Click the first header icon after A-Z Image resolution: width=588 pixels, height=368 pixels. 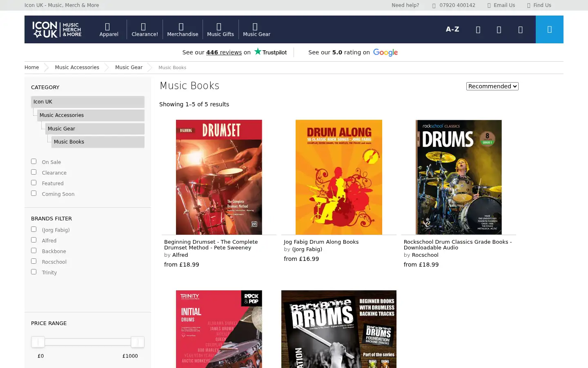click(478, 29)
